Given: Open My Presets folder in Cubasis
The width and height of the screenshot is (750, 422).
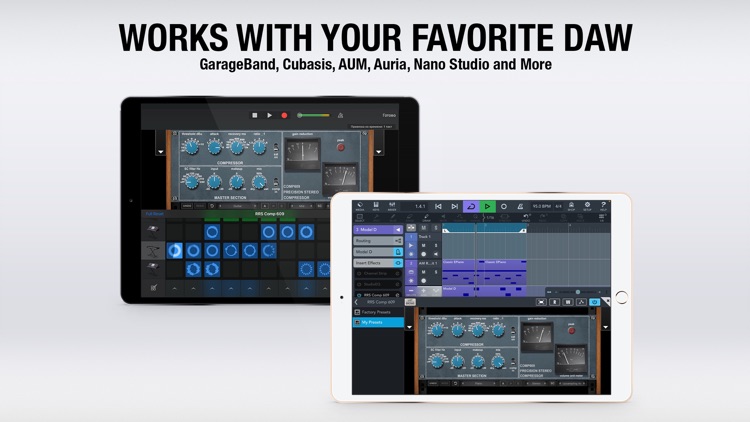Looking at the screenshot, I should [x=378, y=322].
